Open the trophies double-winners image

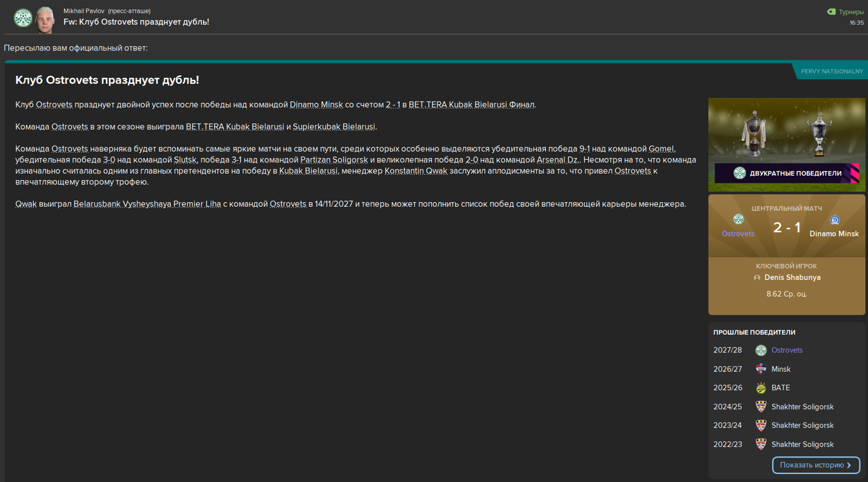[x=786, y=145]
